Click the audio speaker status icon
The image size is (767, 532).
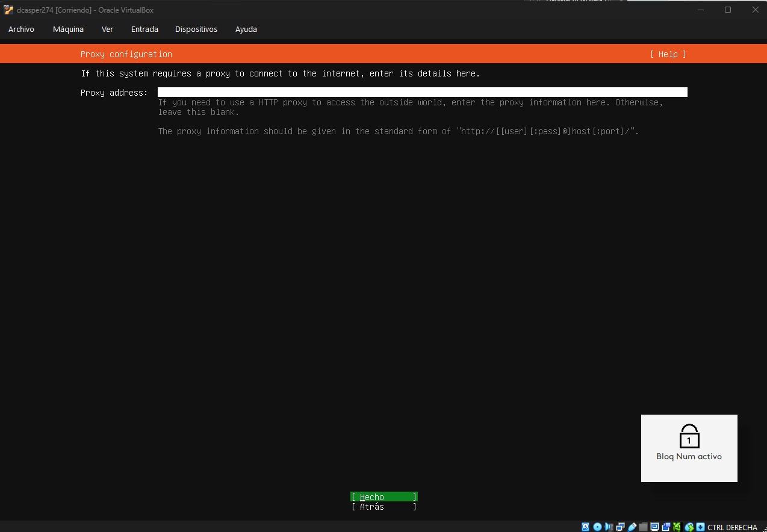point(609,527)
